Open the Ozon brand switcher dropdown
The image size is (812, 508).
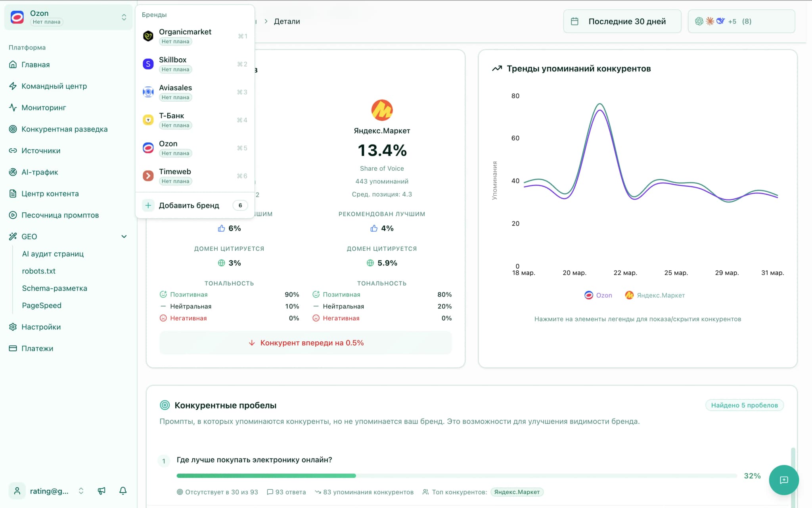(68, 17)
